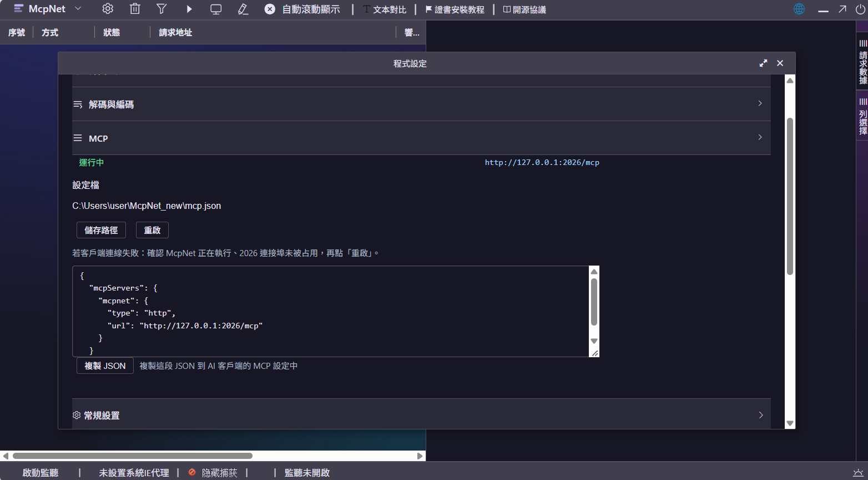Image resolution: width=868 pixels, height=480 pixels.
Task: Click the JSON box scroll up arrow
Action: [x=594, y=272]
